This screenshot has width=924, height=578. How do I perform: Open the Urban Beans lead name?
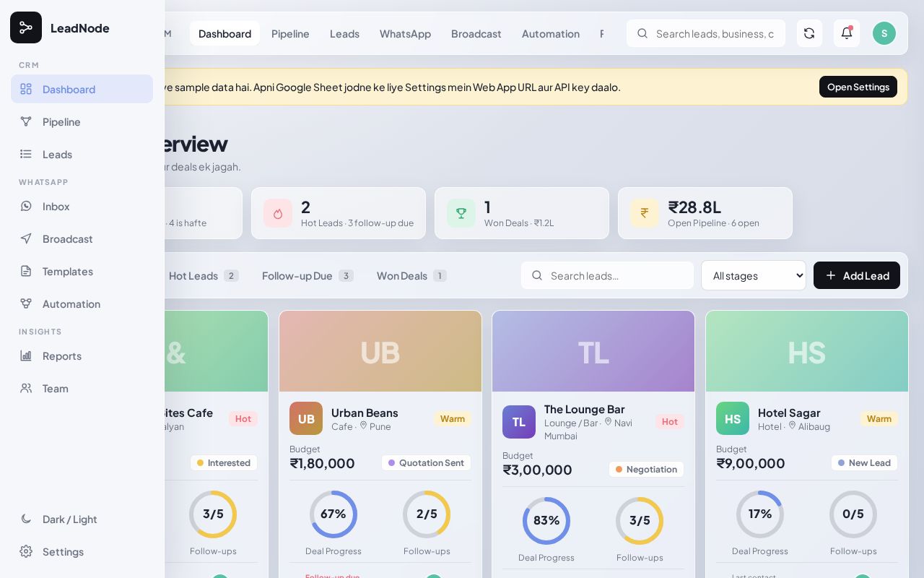pos(365,413)
